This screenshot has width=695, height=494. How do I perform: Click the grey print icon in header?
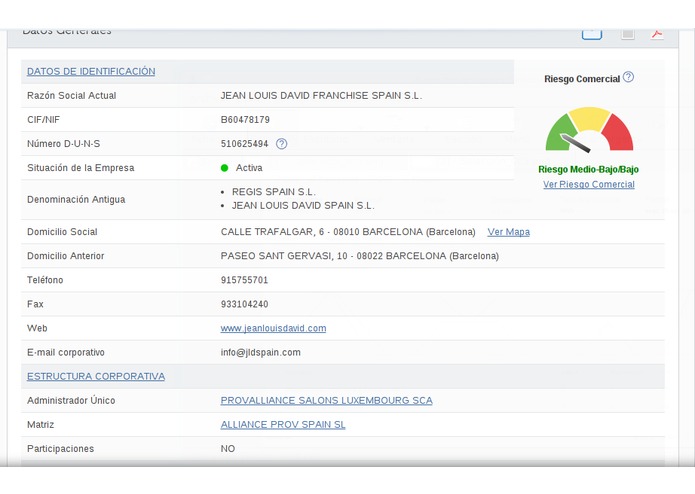tap(628, 34)
